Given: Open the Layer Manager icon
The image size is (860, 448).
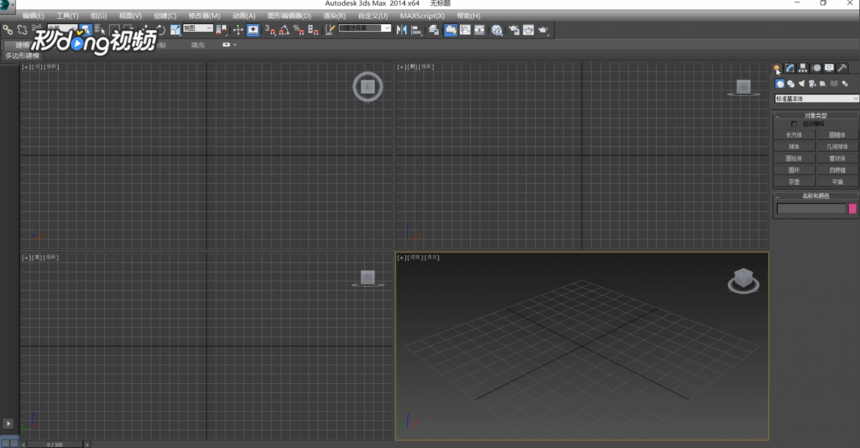Looking at the screenshot, I should pos(433,30).
